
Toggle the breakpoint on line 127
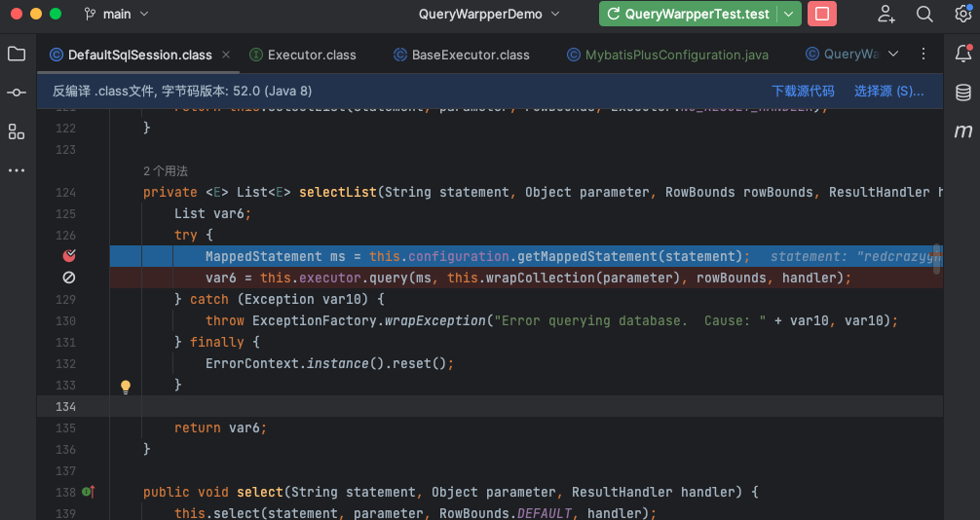[x=69, y=256]
